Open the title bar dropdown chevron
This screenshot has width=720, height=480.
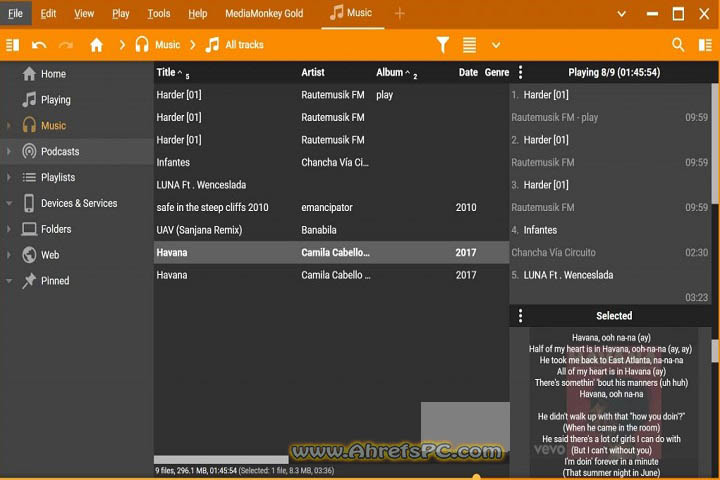pyautogui.click(x=621, y=14)
